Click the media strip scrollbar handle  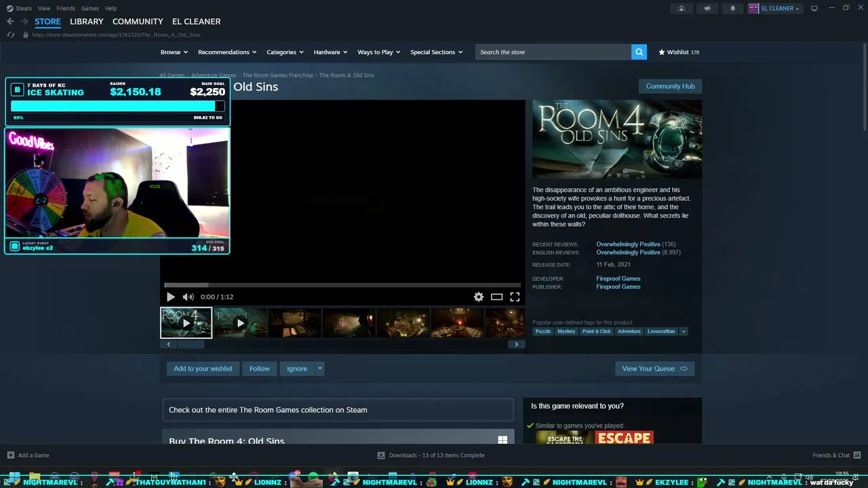[191, 344]
